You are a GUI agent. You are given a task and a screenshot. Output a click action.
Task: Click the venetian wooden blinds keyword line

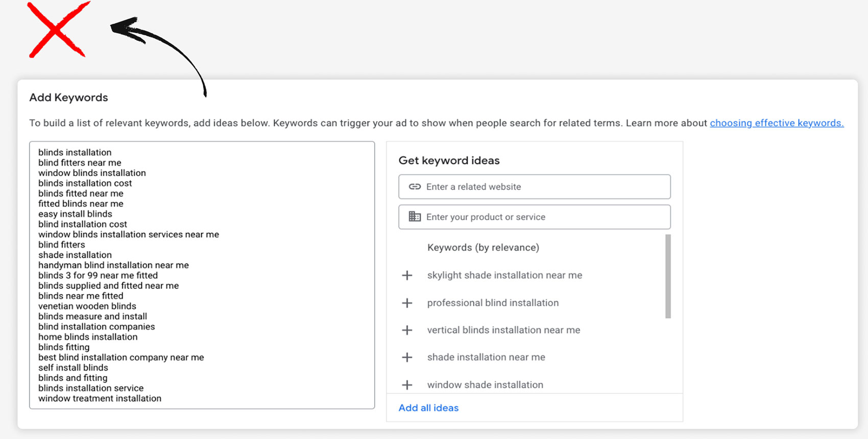(x=87, y=306)
